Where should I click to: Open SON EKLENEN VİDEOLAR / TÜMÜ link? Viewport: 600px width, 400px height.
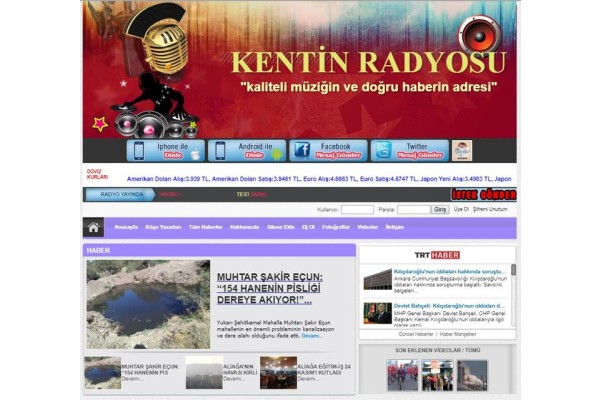pos(437,350)
